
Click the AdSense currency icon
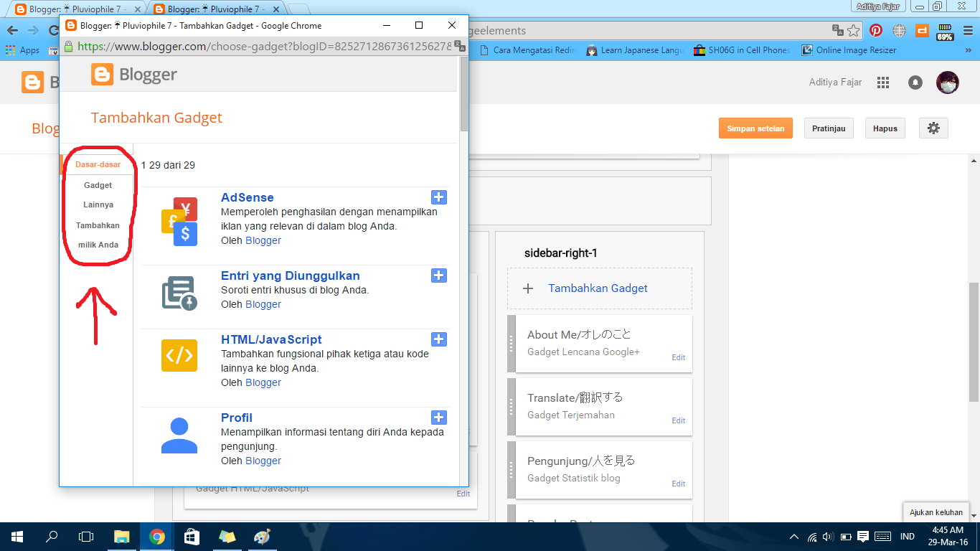click(179, 222)
